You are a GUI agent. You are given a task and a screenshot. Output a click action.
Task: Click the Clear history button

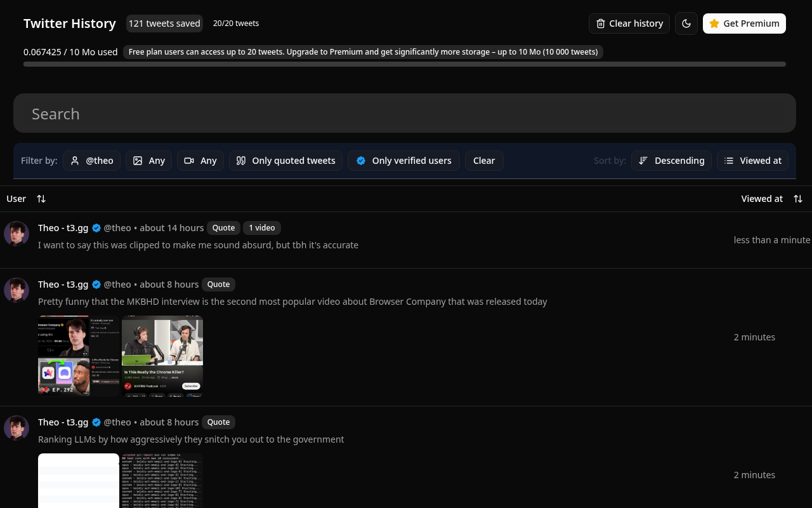point(629,23)
